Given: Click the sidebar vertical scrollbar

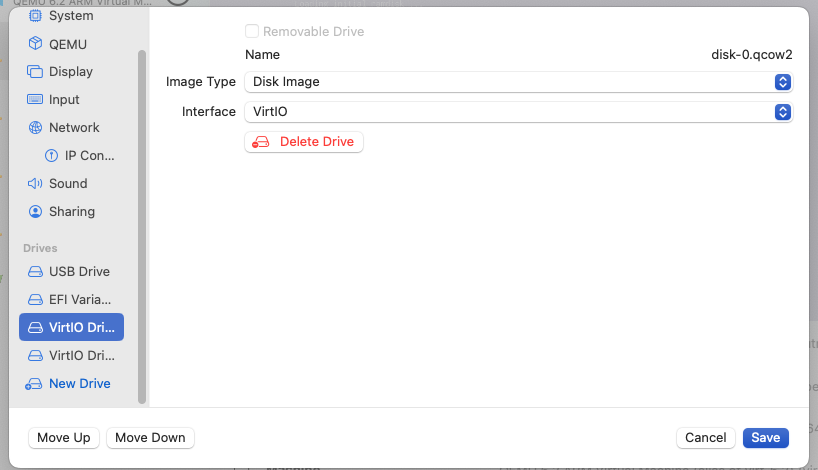Looking at the screenshot, I should click(141, 227).
